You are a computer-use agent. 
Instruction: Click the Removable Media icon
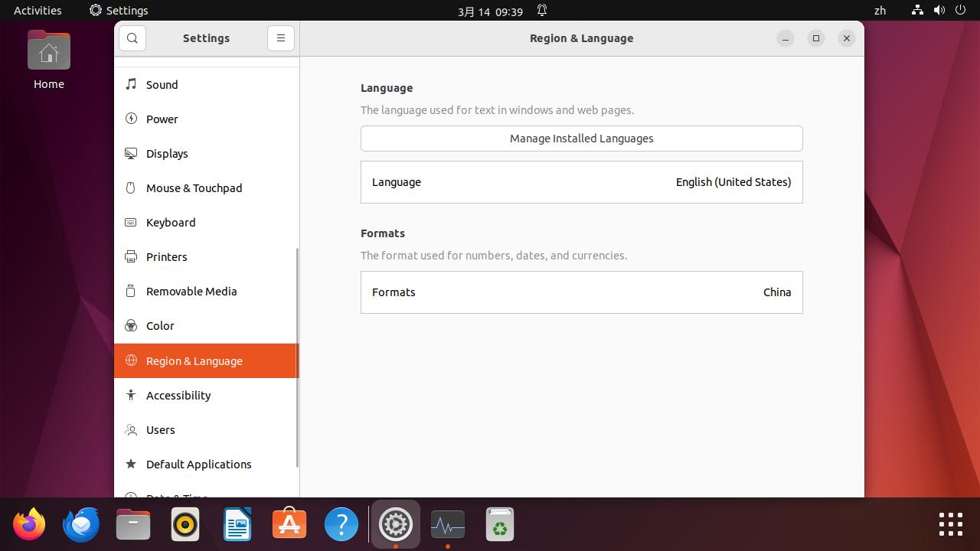click(x=131, y=291)
